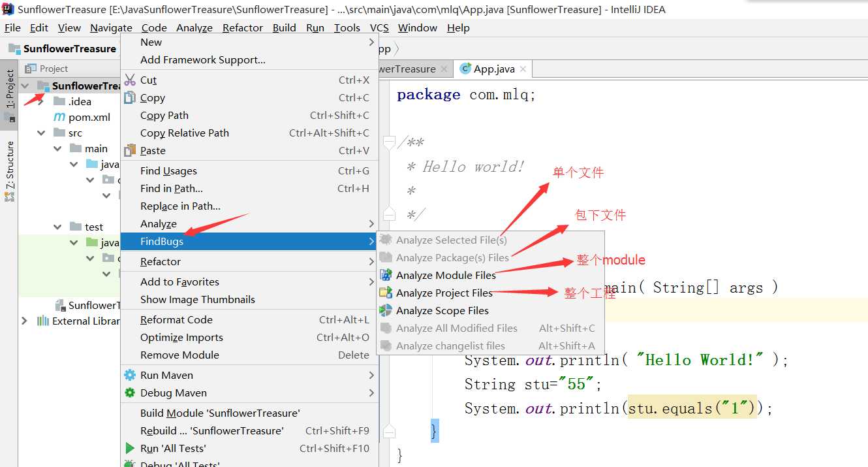The image size is (868, 467).
Task: Choose Reformat Code
Action: [249, 319]
